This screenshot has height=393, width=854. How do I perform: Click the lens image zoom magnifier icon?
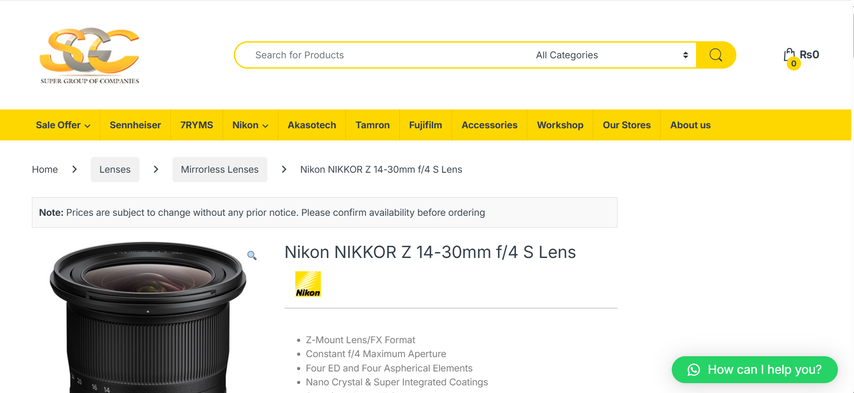pos(252,255)
